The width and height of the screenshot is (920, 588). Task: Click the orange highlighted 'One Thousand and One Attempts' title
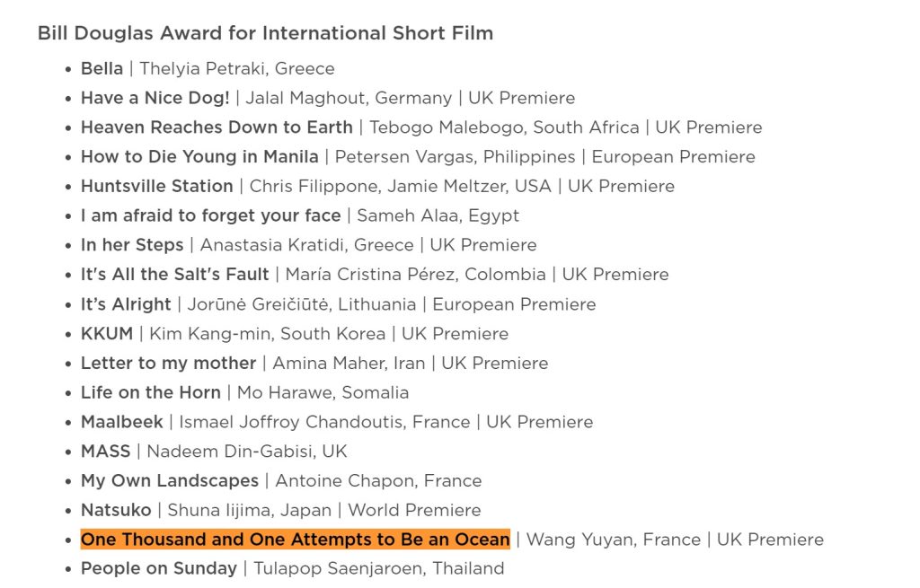[295, 540]
